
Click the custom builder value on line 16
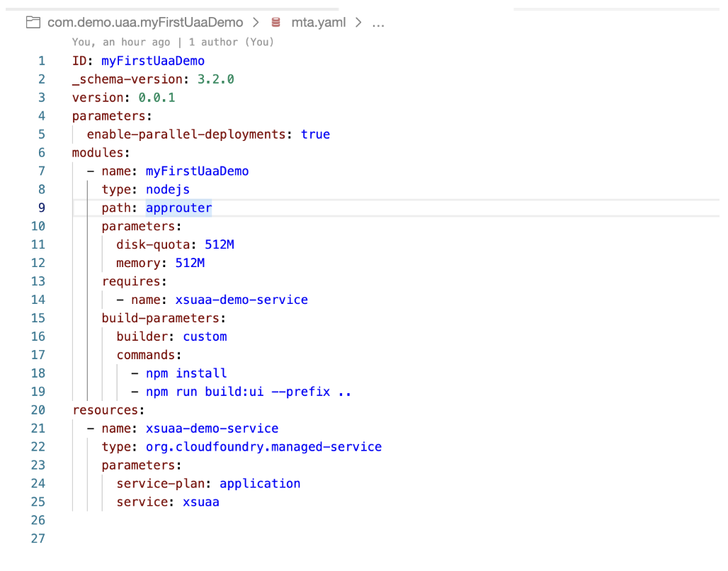[x=205, y=337]
